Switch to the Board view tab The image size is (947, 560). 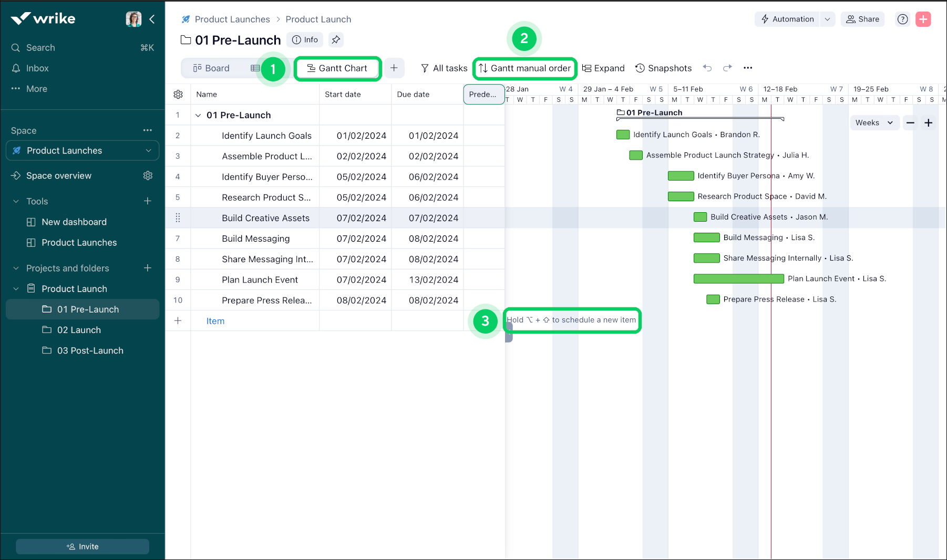pos(211,68)
